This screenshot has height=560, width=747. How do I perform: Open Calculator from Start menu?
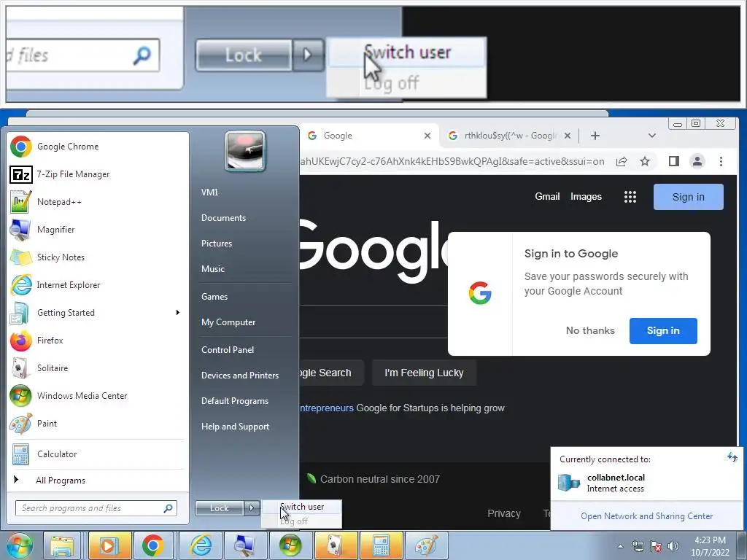coord(97,454)
